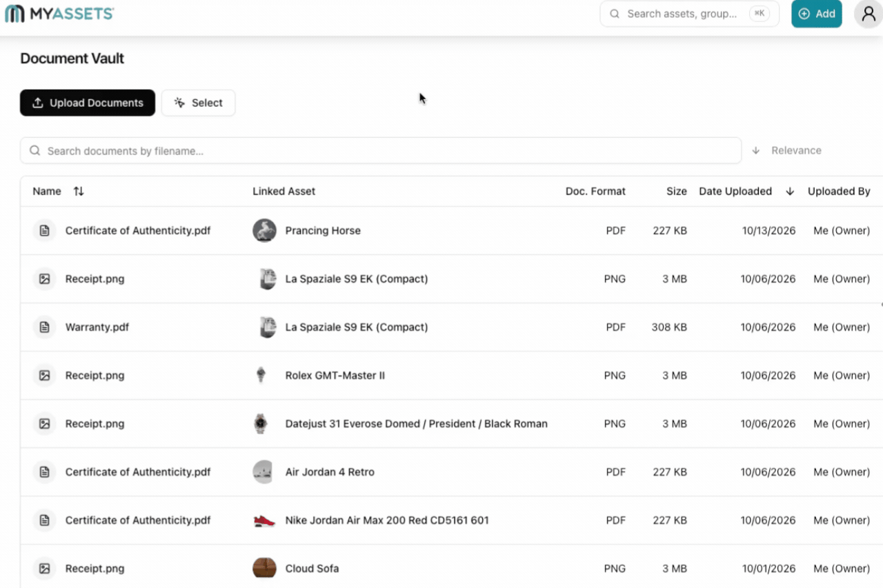Click the Date Uploaded column header label

pyautogui.click(x=735, y=192)
